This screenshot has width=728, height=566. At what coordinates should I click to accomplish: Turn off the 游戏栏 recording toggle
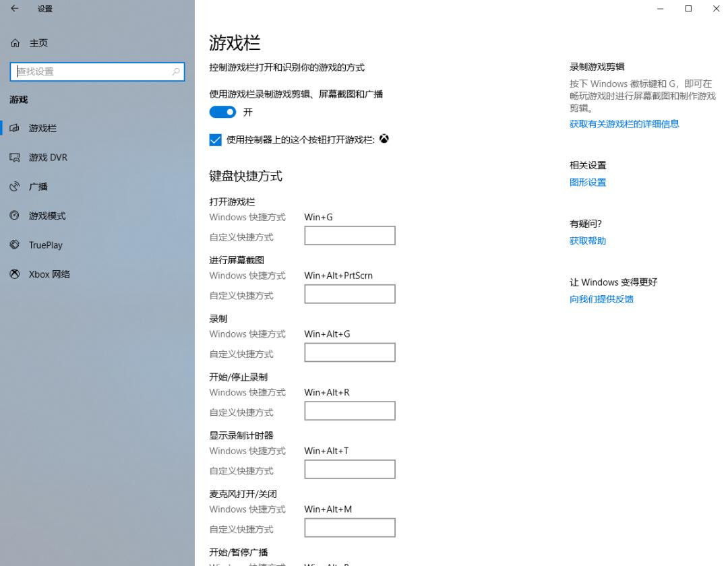tap(222, 112)
